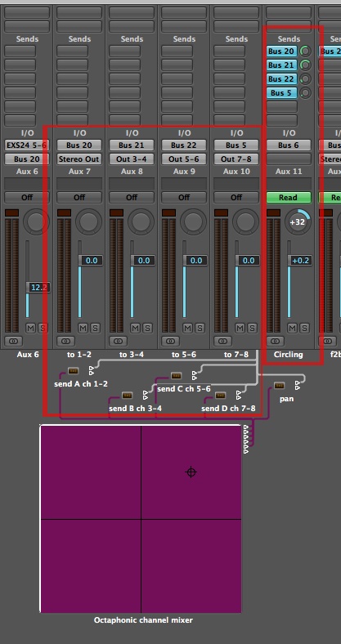Select the send B ch 3-4 transformer icon
341x644 pixels.
point(127,395)
